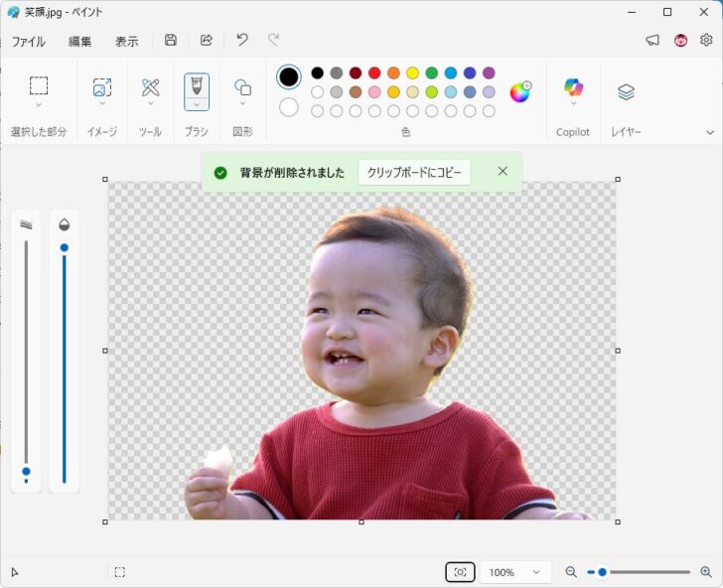Screen dimensions: 723x588
Task: Click the bottom-center canvas resize handle
Action: click(361, 522)
